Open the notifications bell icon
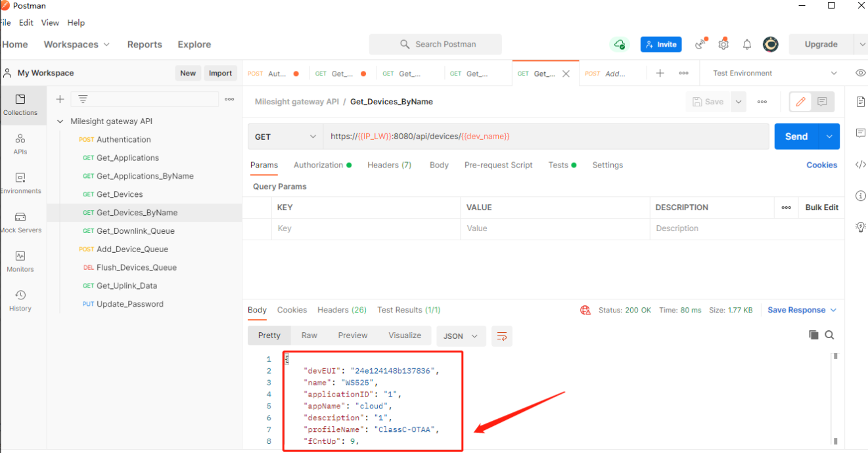The image size is (868, 453). coord(747,45)
